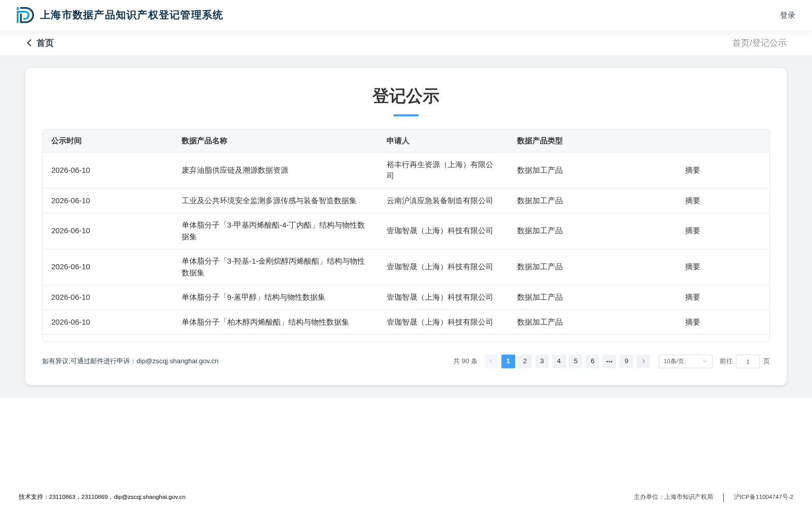Click the 数据产品名称 column header

coord(205,141)
